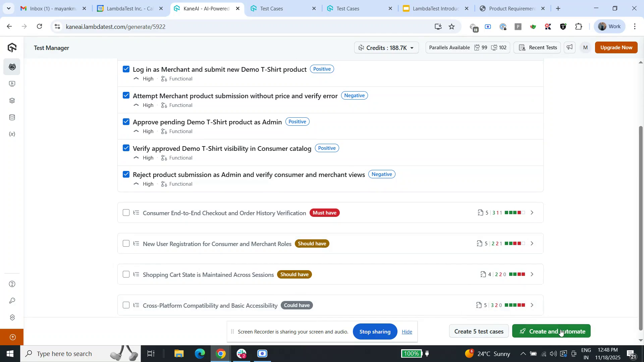
Task: Click the help question-mark icon
Action: click(x=12, y=284)
